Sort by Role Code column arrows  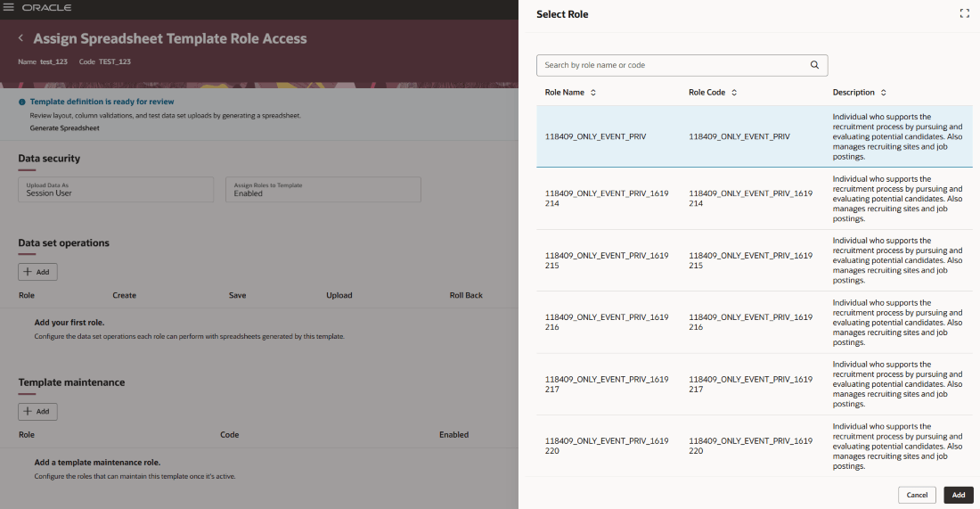coord(734,93)
